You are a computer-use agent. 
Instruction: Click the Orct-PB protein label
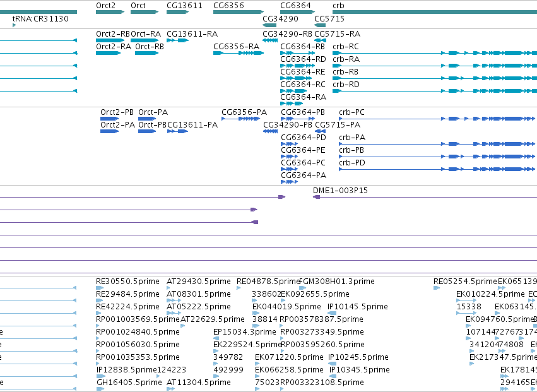click(153, 125)
